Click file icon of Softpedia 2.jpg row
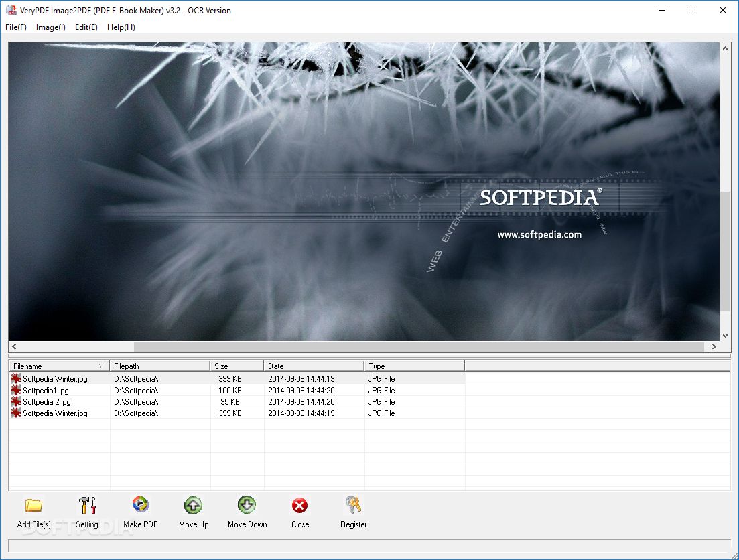 point(16,401)
